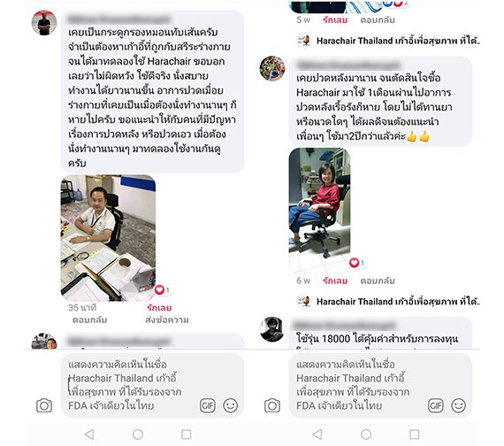
Task: Tap ส่งข้อความ under the left comment
Action: [x=167, y=319]
